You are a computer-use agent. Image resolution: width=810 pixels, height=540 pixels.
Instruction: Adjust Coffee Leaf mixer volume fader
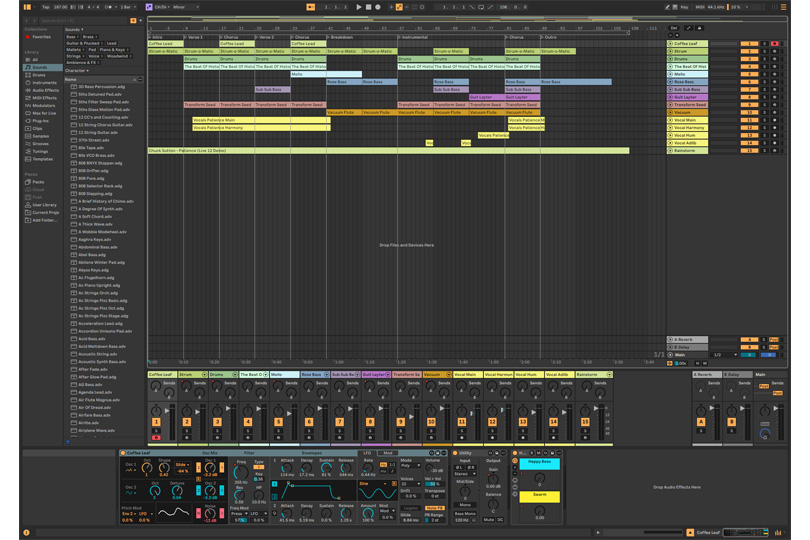[x=167, y=411]
